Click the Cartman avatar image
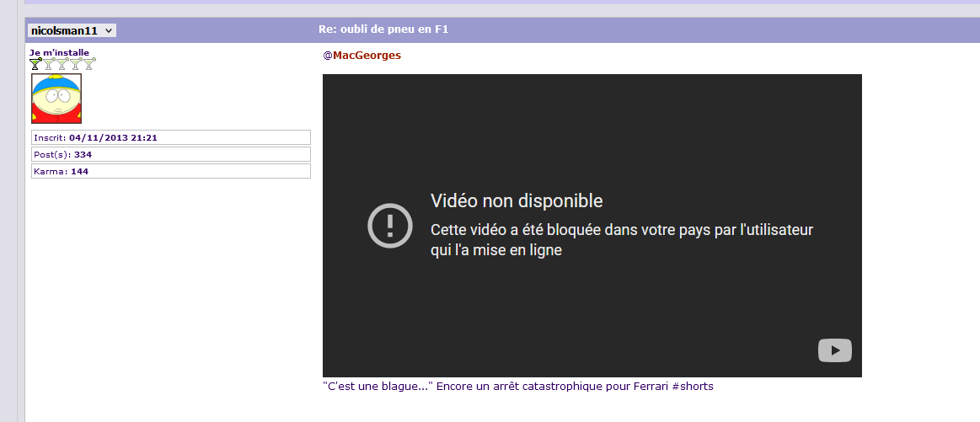The image size is (980, 422). 56,99
